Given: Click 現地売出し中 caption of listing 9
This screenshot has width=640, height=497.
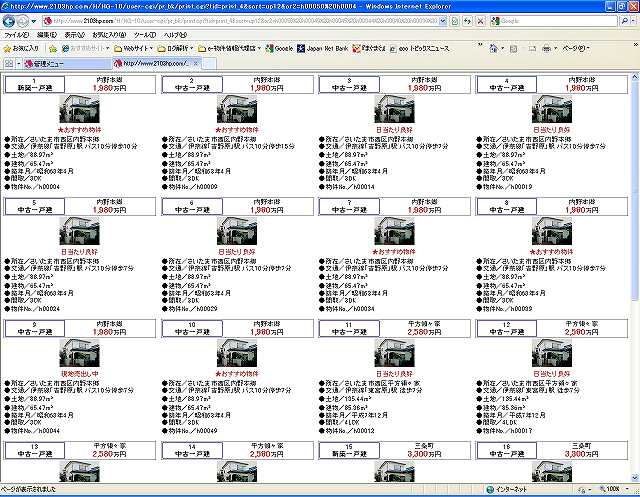Looking at the screenshot, I should [x=80, y=373].
